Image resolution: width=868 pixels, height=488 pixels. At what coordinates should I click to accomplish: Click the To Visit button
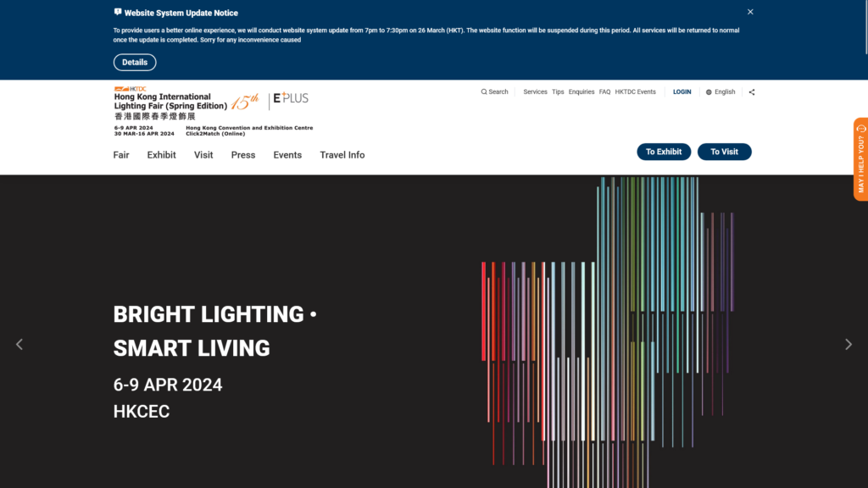point(724,152)
